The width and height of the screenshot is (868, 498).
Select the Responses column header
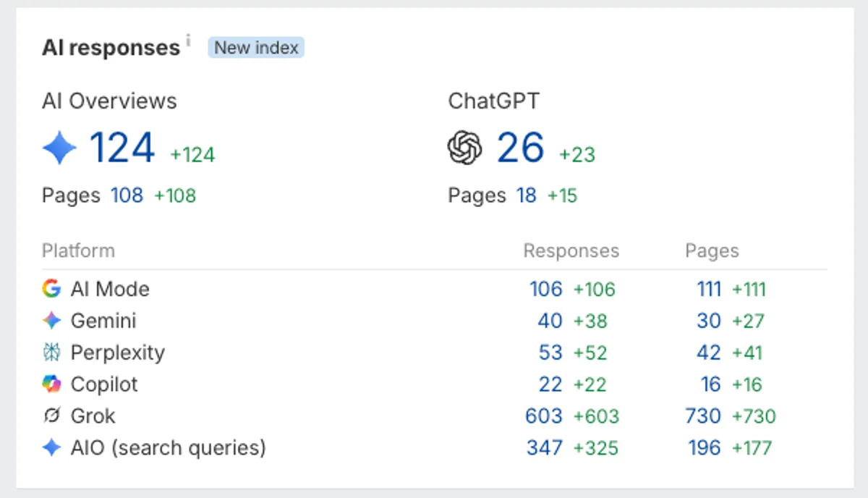pyautogui.click(x=571, y=251)
